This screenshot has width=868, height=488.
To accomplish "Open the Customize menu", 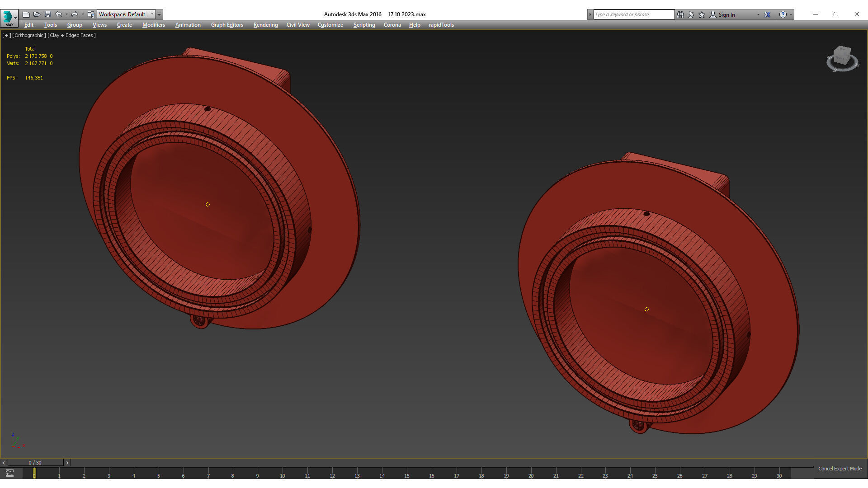I will pyautogui.click(x=330, y=25).
